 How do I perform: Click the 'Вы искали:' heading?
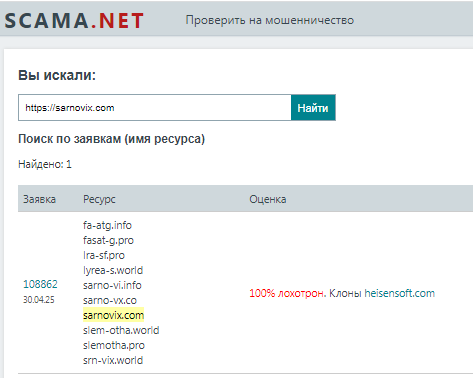(x=57, y=75)
